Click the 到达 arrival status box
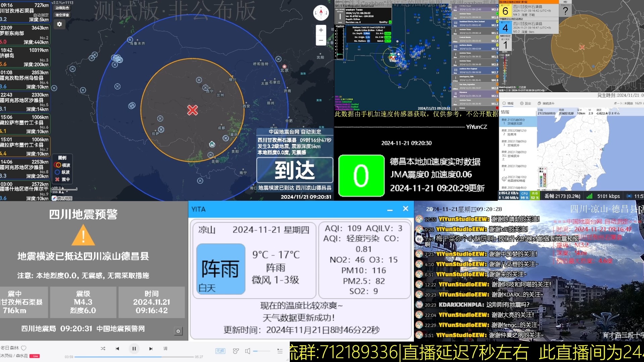 coord(295,170)
